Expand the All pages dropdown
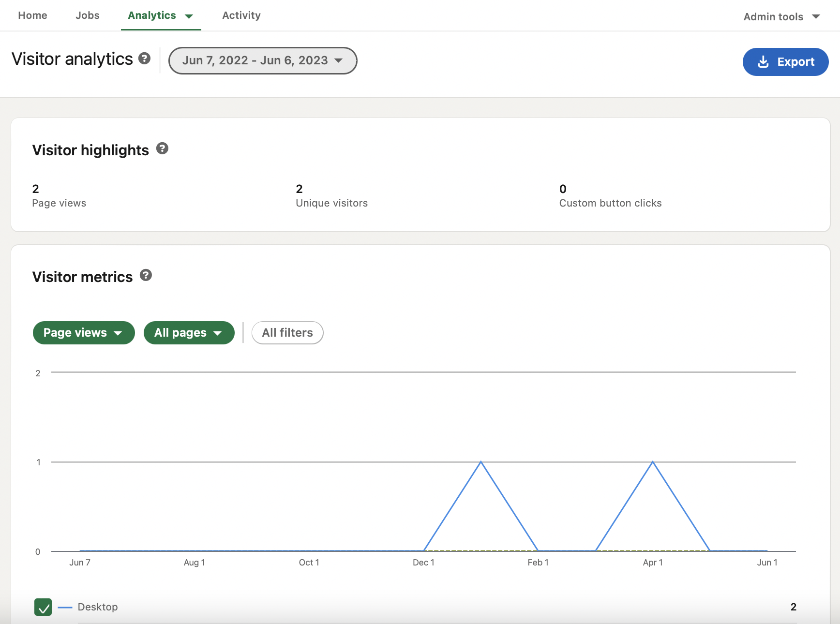The height and width of the screenshot is (624, 840). (189, 333)
